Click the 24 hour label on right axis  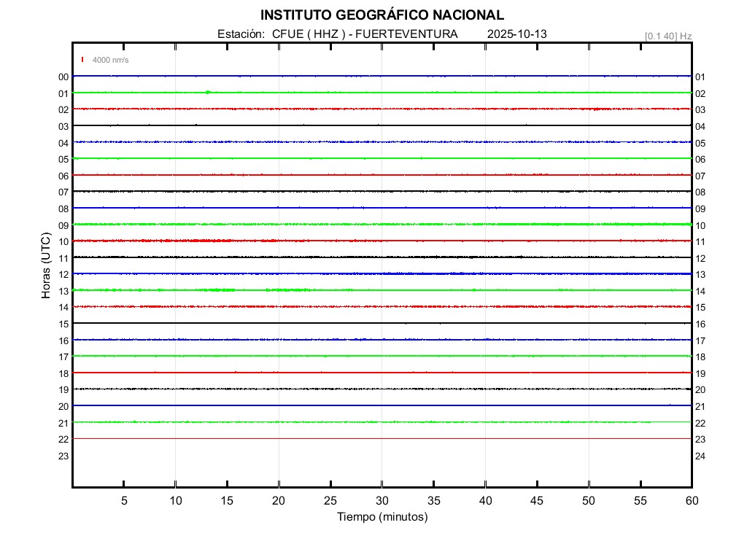(x=700, y=456)
